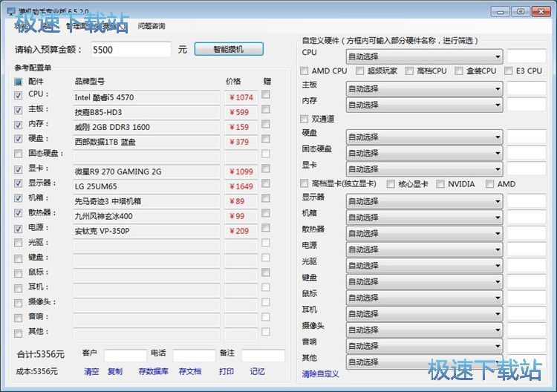This screenshot has width=557, height=392.
Task: Enable the 双通道 memory checkbox
Action: [304, 119]
